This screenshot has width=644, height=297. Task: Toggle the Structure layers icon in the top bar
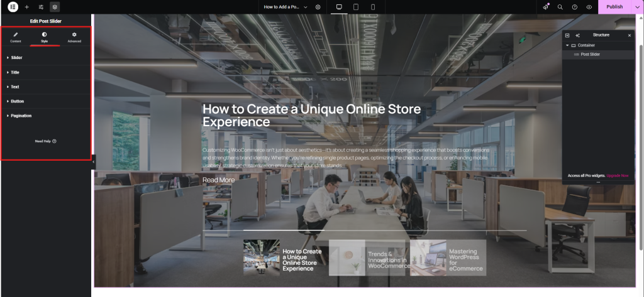(x=55, y=7)
